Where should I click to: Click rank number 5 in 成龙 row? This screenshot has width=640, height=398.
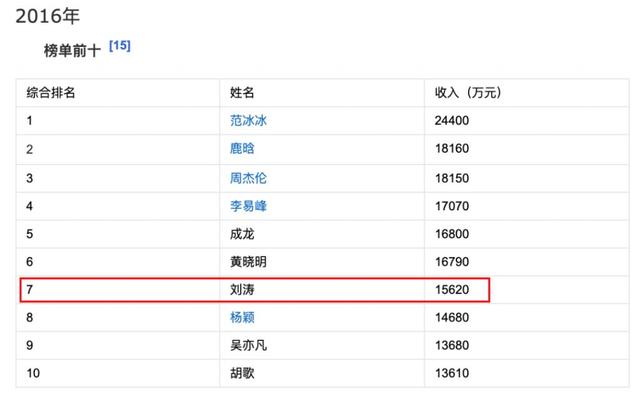tap(29, 234)
